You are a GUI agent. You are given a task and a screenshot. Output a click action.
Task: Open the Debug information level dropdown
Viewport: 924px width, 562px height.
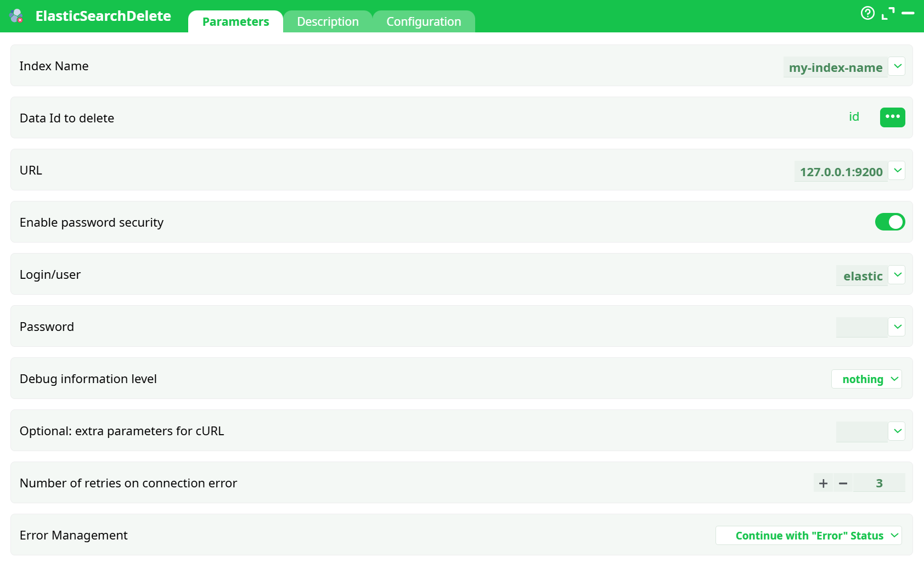(x=866, y=379)
